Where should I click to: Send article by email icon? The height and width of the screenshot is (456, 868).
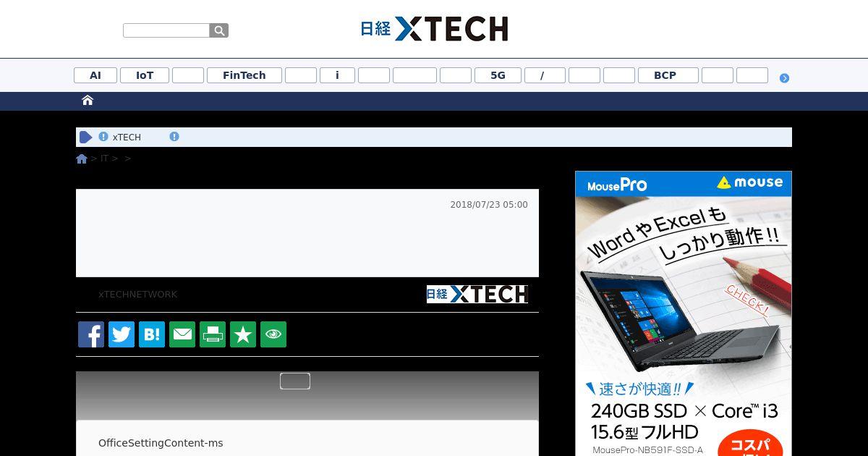pyautogui.click(x=182, y=334)
